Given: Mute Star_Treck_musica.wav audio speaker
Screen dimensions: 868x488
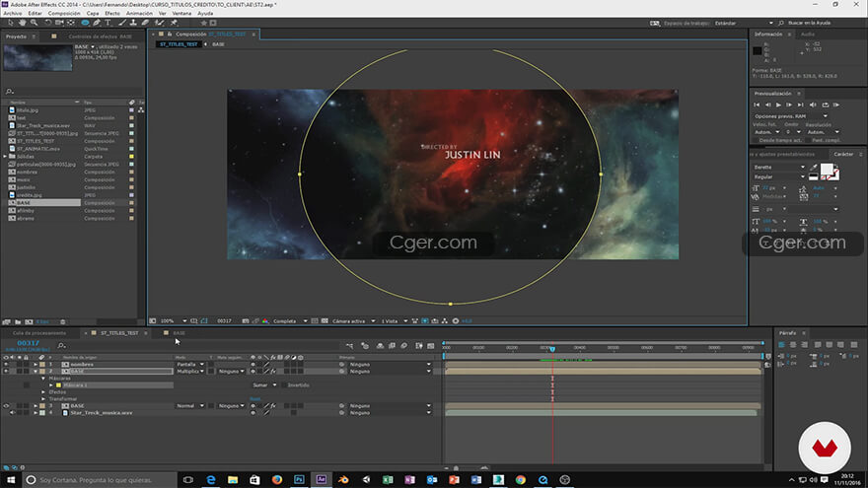Looking at the screenshot, I should pos(12,413).
